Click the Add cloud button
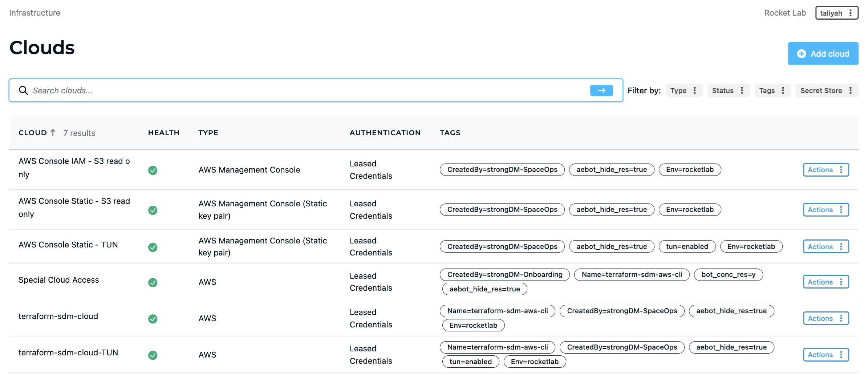 823,53
